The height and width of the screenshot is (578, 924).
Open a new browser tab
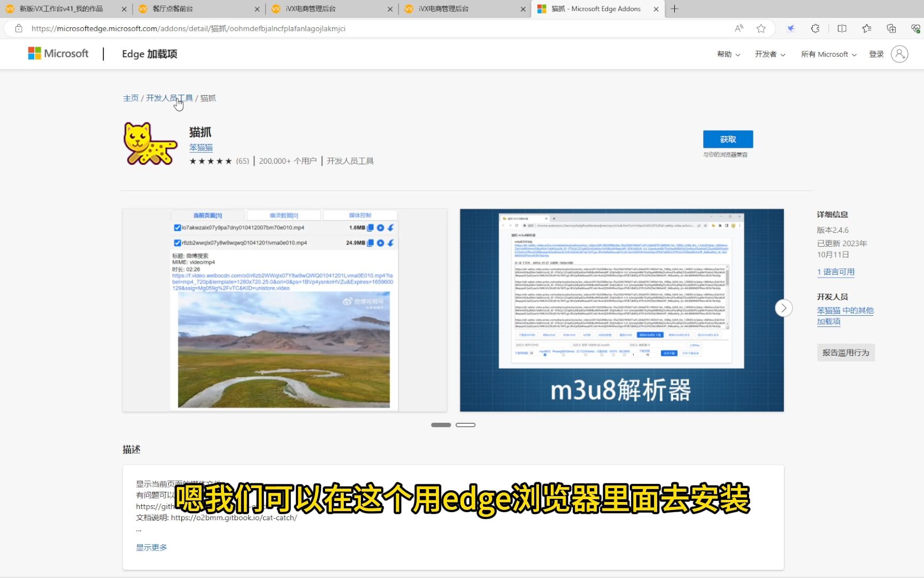tap(674, 9)
